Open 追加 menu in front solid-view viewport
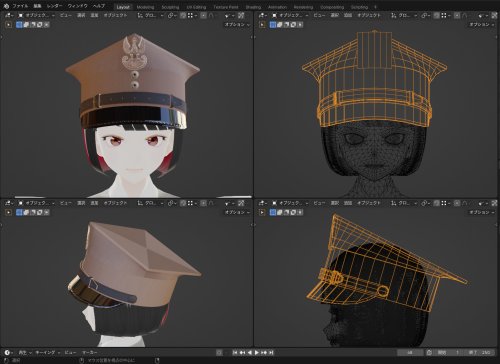Image resolution: width=500 pixels, height=364 pixels. coord(94,15)
